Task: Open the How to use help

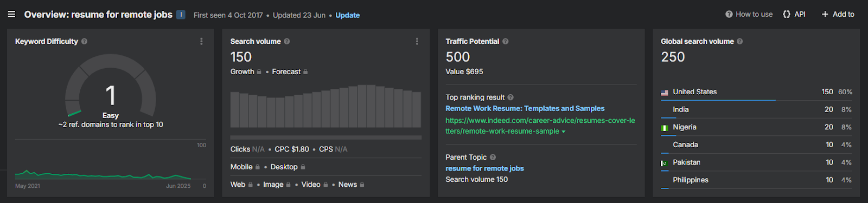Action: pos(749,15)
